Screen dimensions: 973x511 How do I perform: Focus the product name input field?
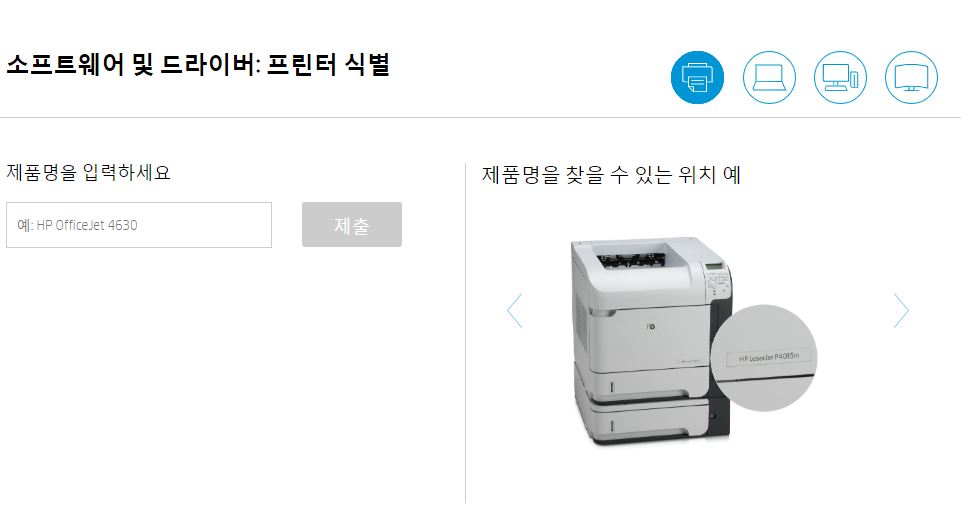(x=139, y=225)
